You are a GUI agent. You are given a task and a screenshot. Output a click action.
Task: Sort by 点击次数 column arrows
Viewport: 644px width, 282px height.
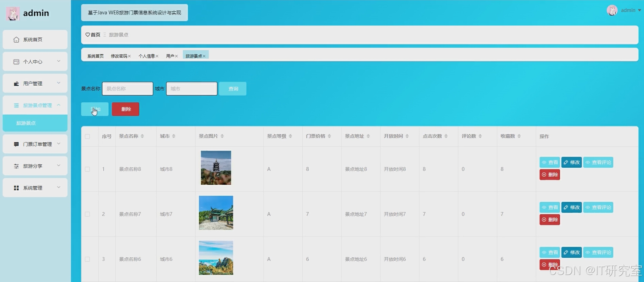click(446, 136)
